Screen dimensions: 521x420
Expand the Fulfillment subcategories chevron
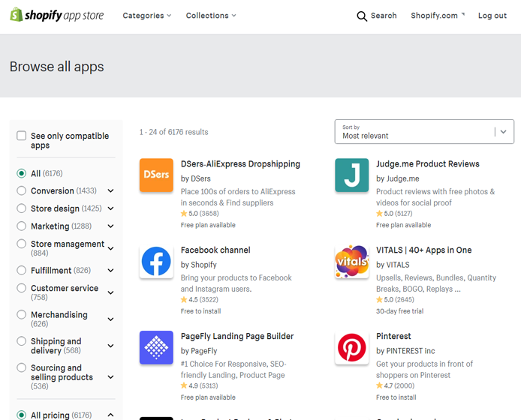point(110,271)
